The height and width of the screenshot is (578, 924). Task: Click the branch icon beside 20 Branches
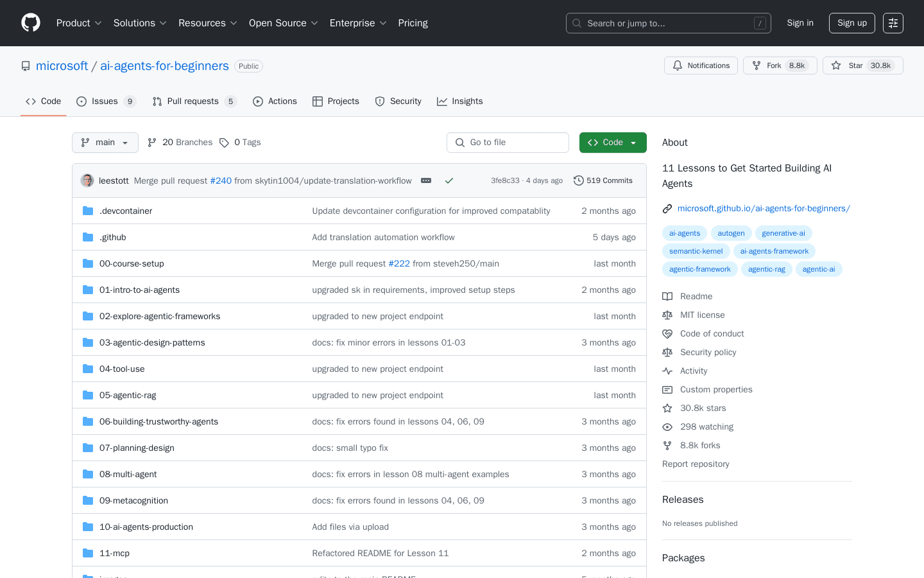153,142
